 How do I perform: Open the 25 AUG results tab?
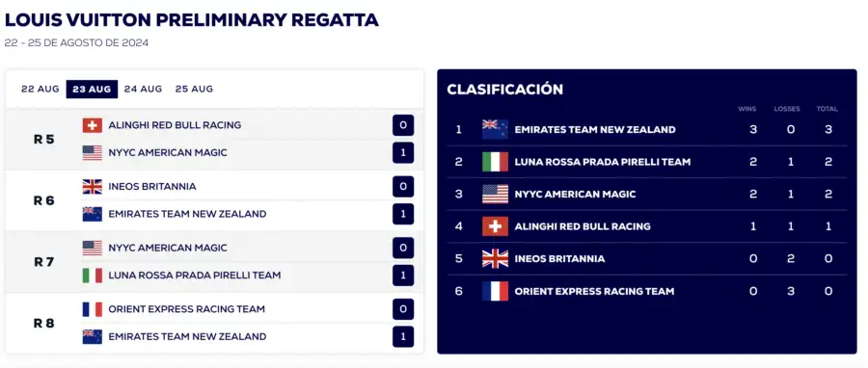tap(194, 89)
